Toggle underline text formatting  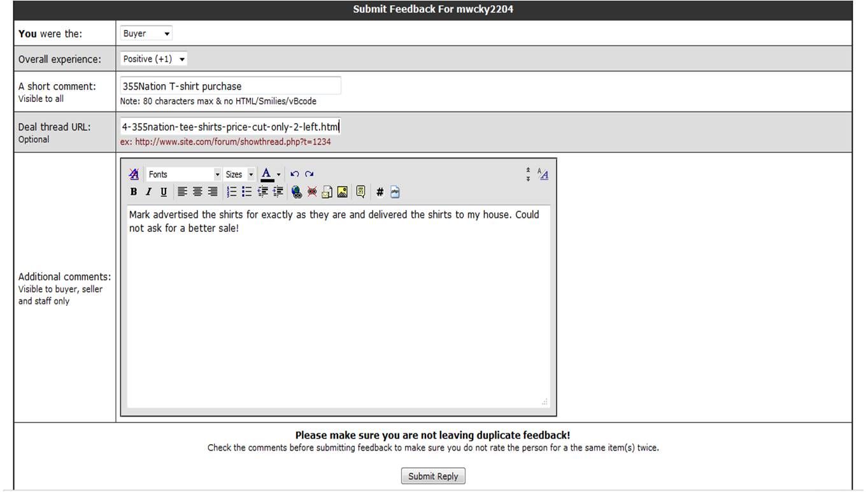[x=164, y=192]
